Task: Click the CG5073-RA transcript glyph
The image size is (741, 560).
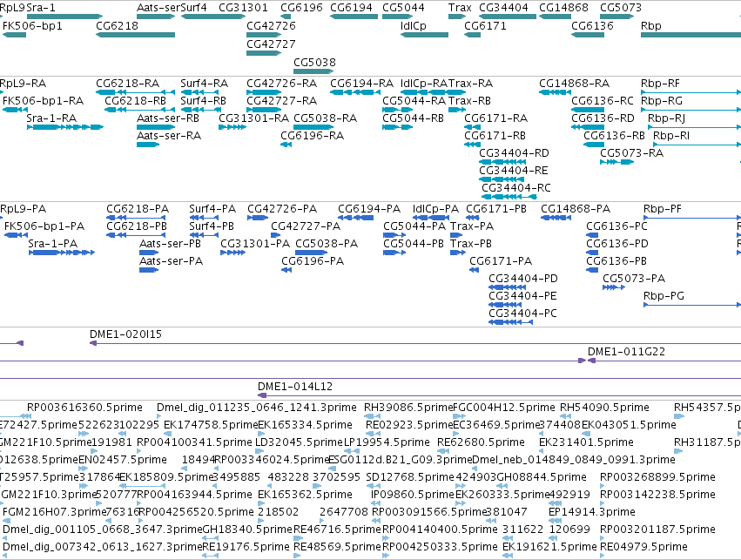Action: 617,162
